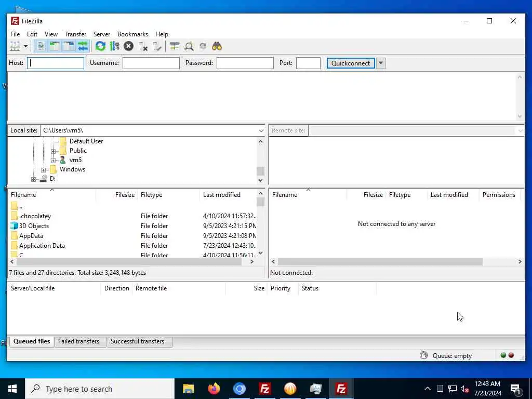
Task: Focus the Port input field
Action: click(x=308, y=63)
